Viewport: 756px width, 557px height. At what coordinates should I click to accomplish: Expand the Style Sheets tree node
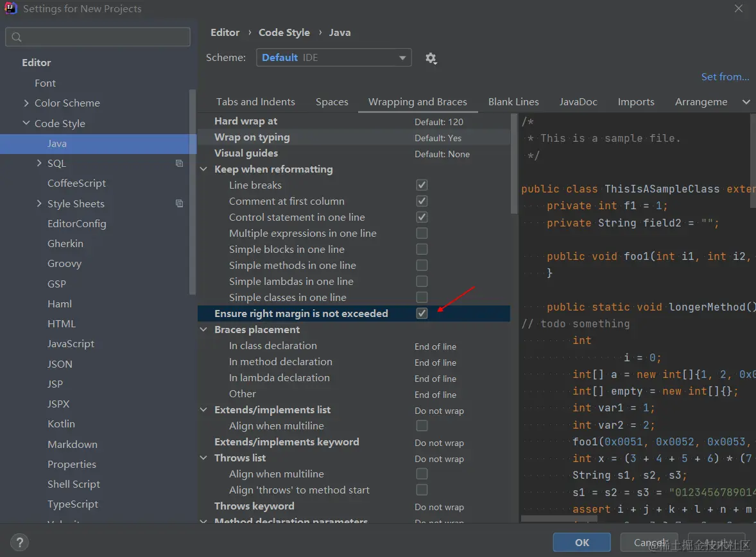pyautogui.click(x=39, y=203)
